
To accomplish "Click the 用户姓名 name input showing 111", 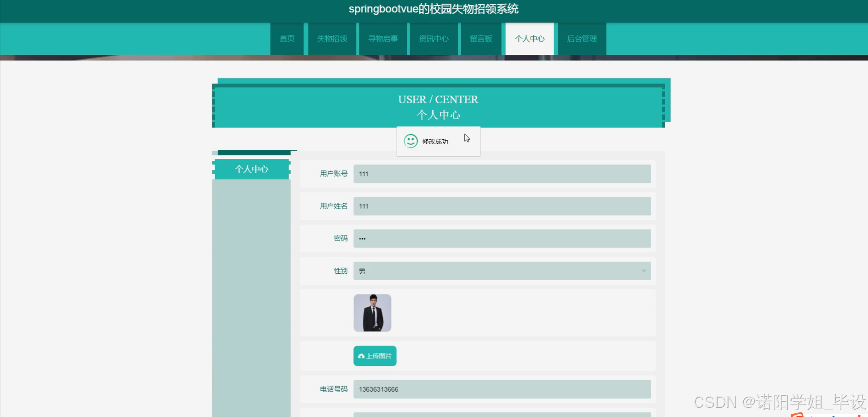I will 502,206.
